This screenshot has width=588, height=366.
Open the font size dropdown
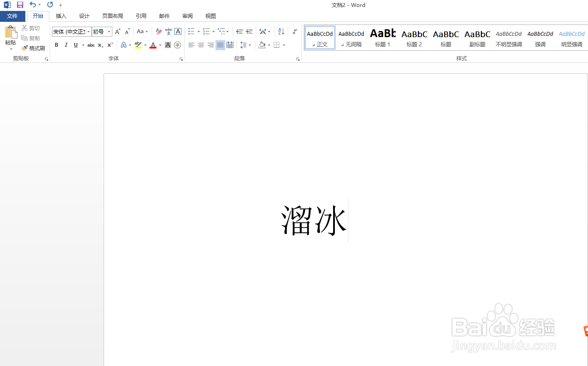click(x=108, y=31)
